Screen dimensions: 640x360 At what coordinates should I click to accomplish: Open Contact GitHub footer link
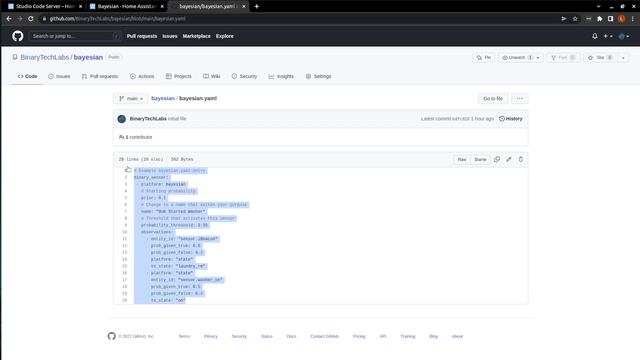[324, 336]
